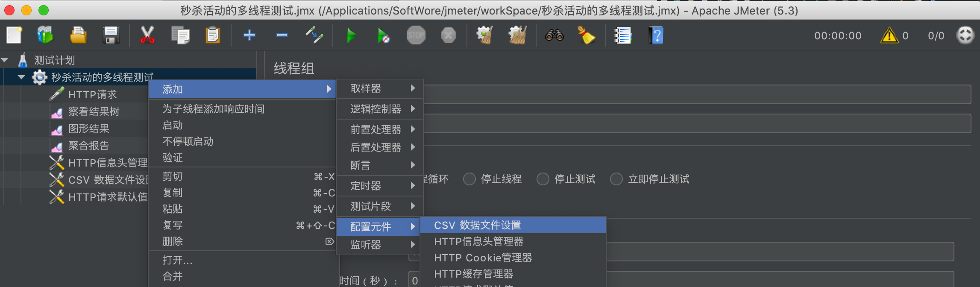Click the warning triangle log icon
Screen dimensions: 980x287
[889, 35]
